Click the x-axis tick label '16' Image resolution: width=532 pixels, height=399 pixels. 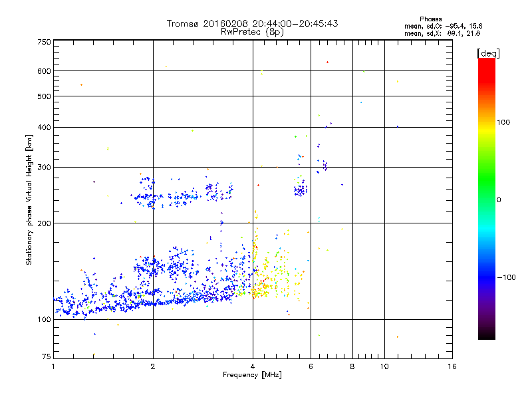tap(452, 366)
